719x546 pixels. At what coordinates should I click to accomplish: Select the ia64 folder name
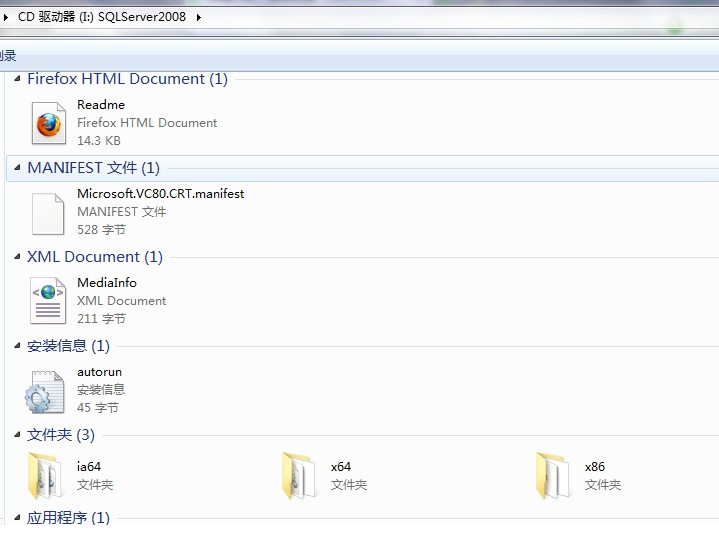point(89,467)
